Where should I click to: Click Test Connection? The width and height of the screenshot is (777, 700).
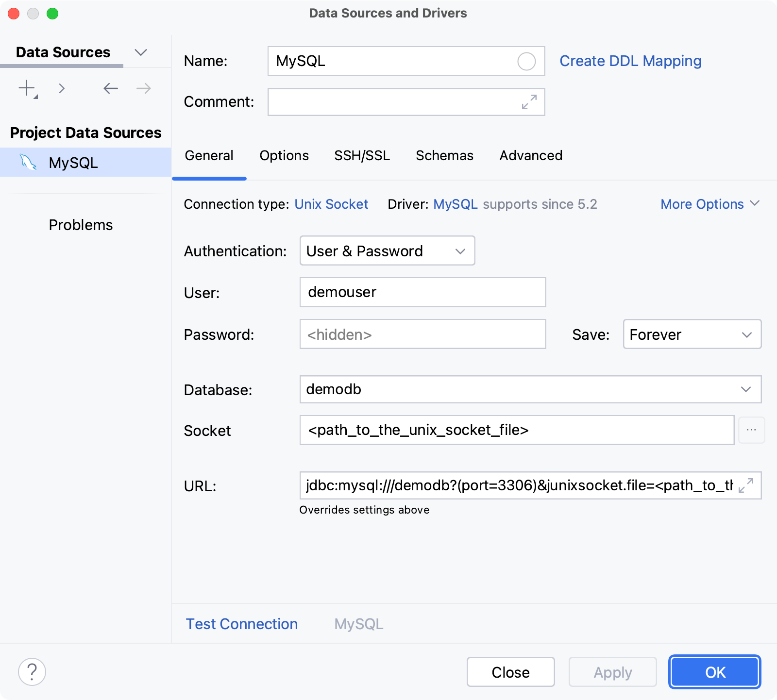pos(241,623)
